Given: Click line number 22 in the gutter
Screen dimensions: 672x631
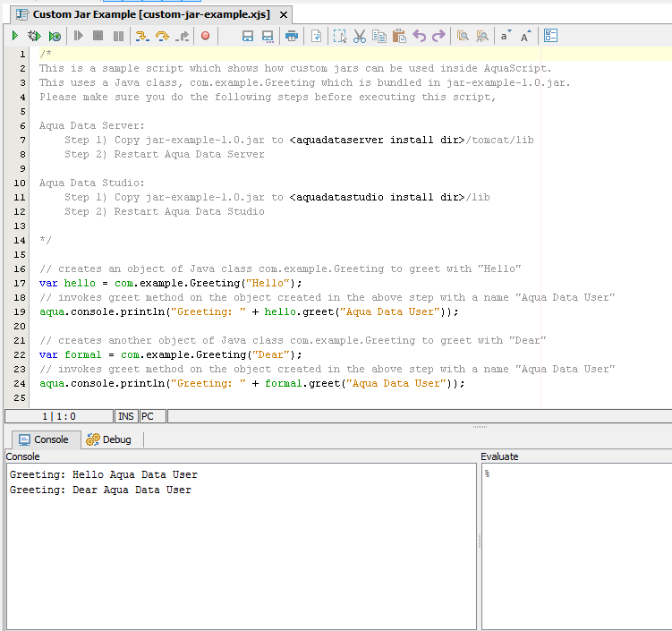Looking at the screenshot, I should [20, 355].
